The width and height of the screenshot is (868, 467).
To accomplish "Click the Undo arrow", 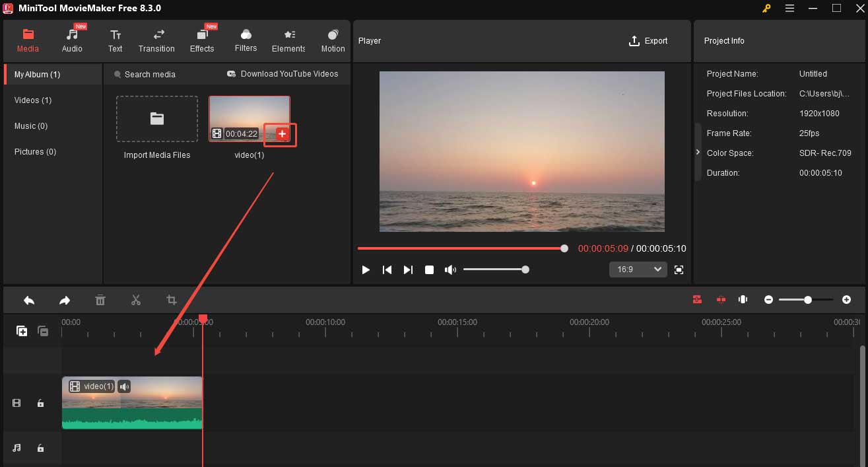I will pyautogui.click(x=29, y=300).
